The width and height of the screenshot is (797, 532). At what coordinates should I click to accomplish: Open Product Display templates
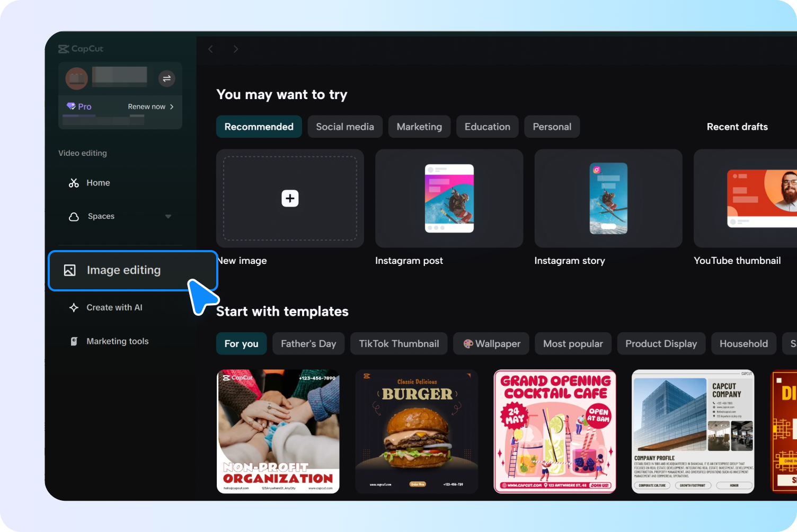click(661, 343)
